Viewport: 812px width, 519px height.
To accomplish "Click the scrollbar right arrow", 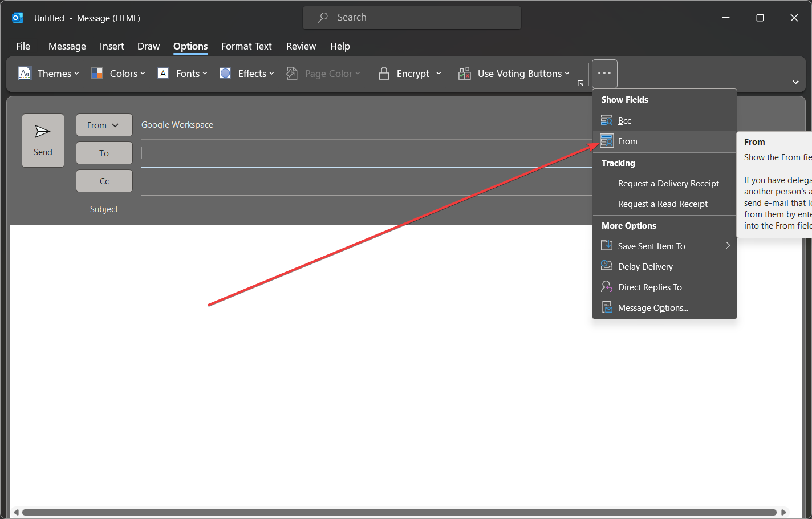I will pyautogui.click(x=783, y=512).
